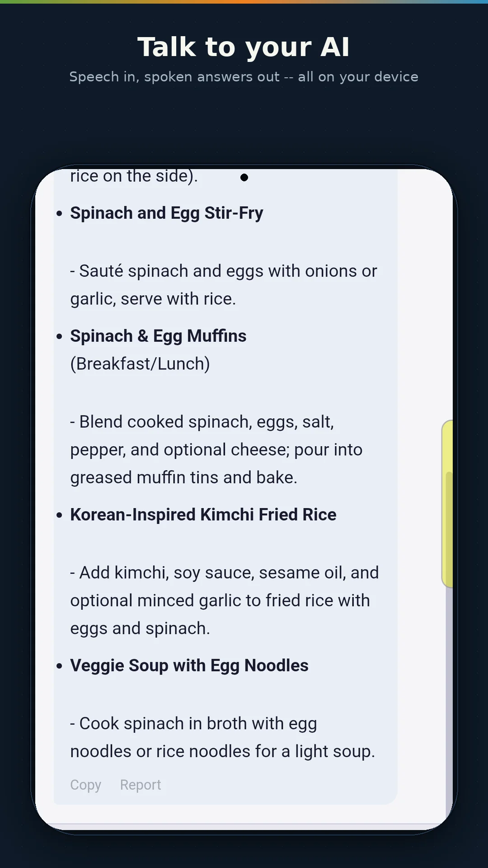Image resolution: width=488 pixels, height=868 pixels.
Task: Click the bullet before Spinach and Egg Stir-Fry
Action: (x=59, y=213)
